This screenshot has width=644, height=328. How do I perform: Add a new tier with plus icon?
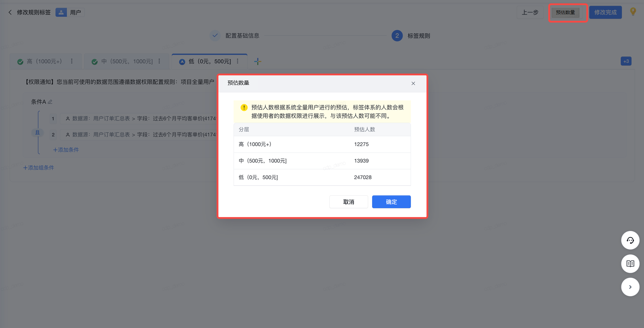[258, 61]
